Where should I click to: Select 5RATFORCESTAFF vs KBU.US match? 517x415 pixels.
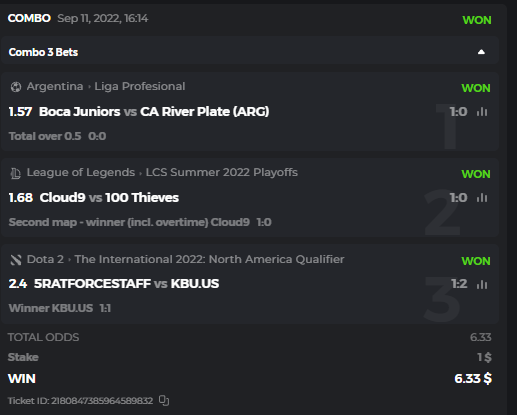(x=127, y=284)
